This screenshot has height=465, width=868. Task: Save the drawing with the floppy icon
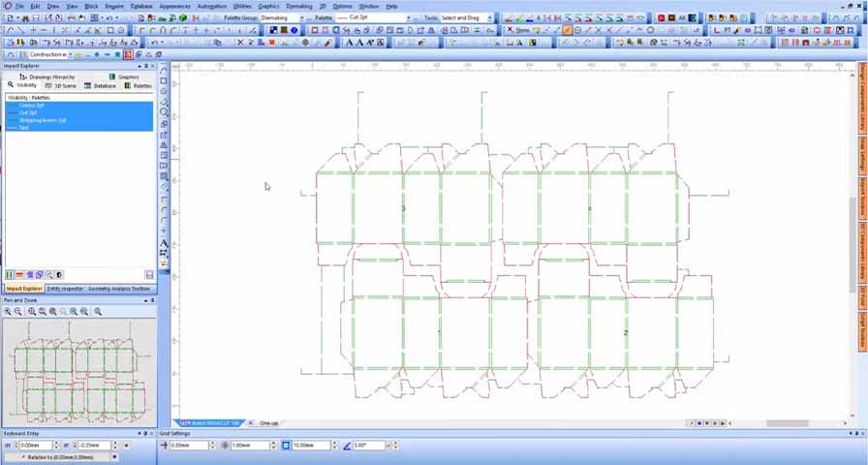click(x=36, y=17)
